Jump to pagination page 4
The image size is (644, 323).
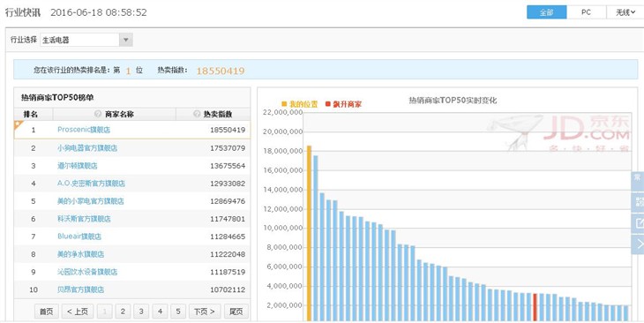(160, 312)
